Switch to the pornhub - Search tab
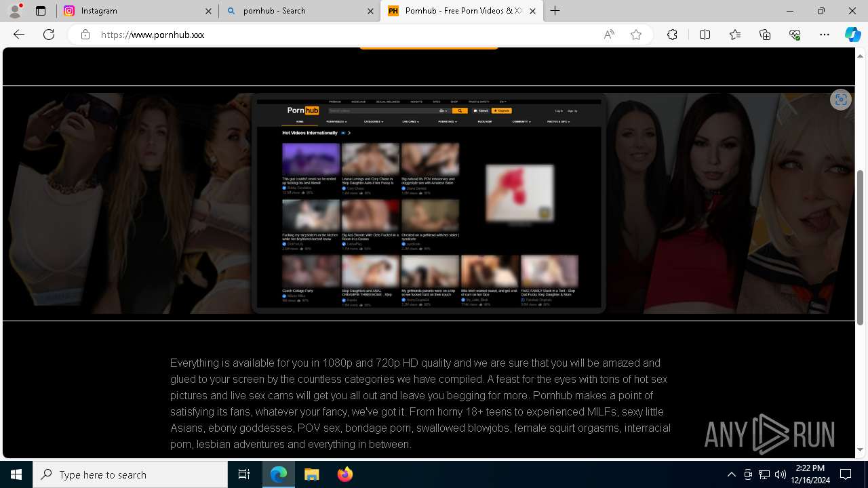 (x=298, y=11)
